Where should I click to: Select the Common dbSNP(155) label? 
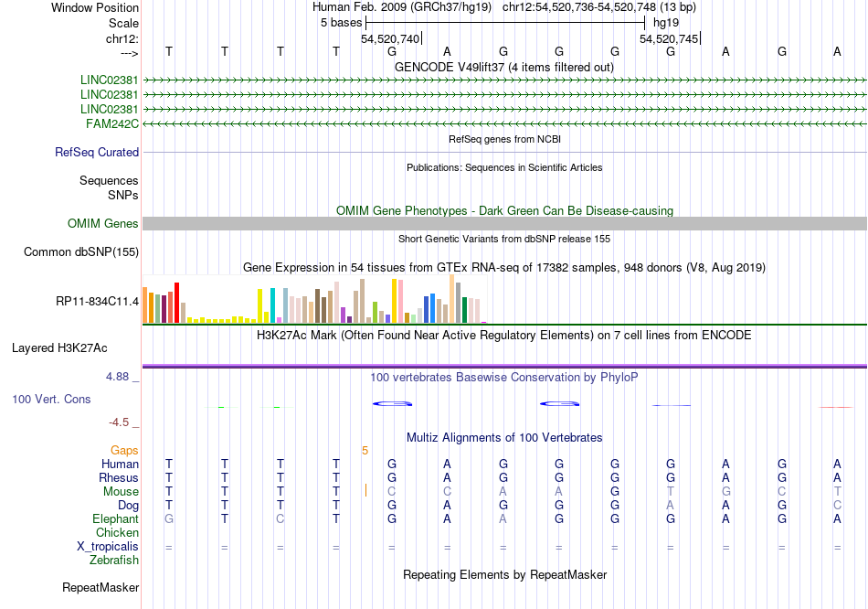coord(81,252)
